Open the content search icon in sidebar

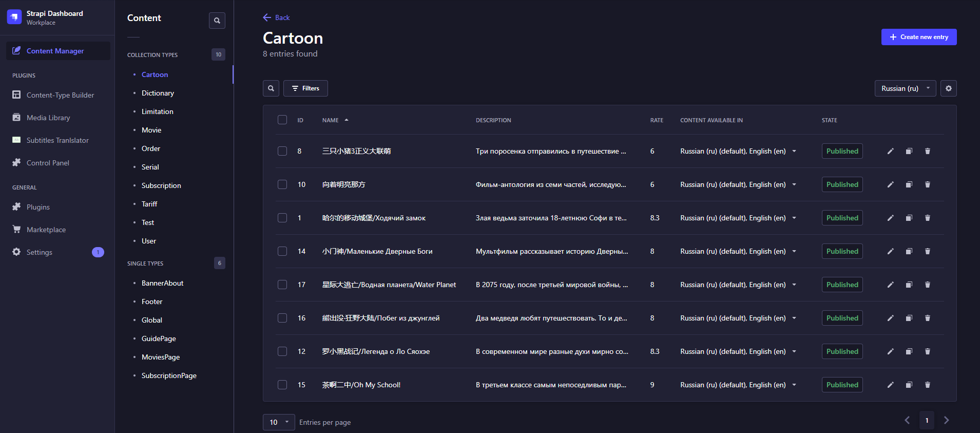click(217, 21)
